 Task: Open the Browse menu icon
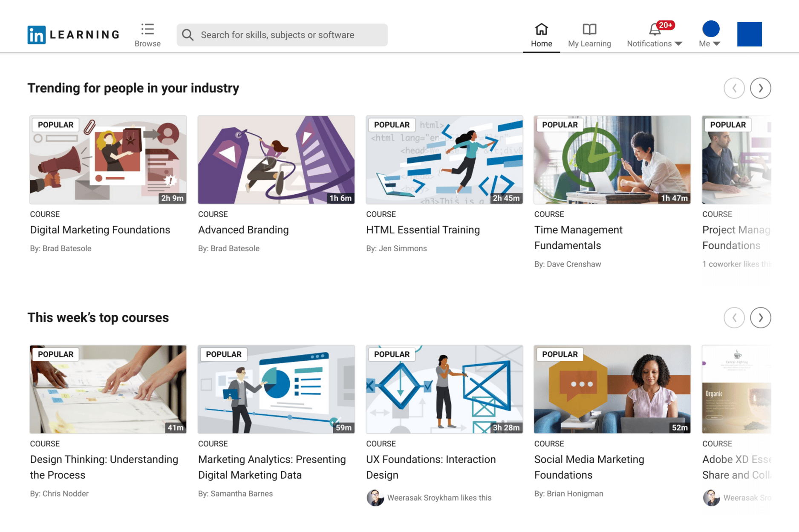click(x=147, y=29)
